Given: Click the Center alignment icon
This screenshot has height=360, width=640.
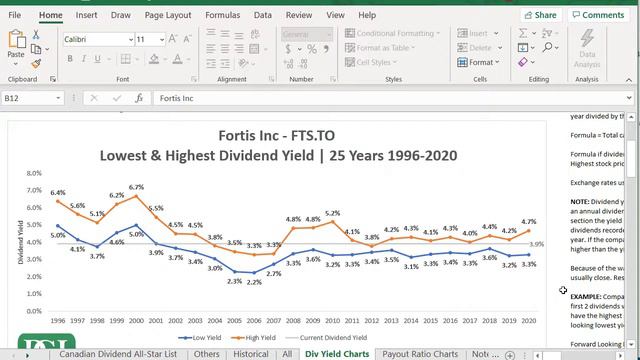Looking at the screenshot, I should click(x=225, y=49).
